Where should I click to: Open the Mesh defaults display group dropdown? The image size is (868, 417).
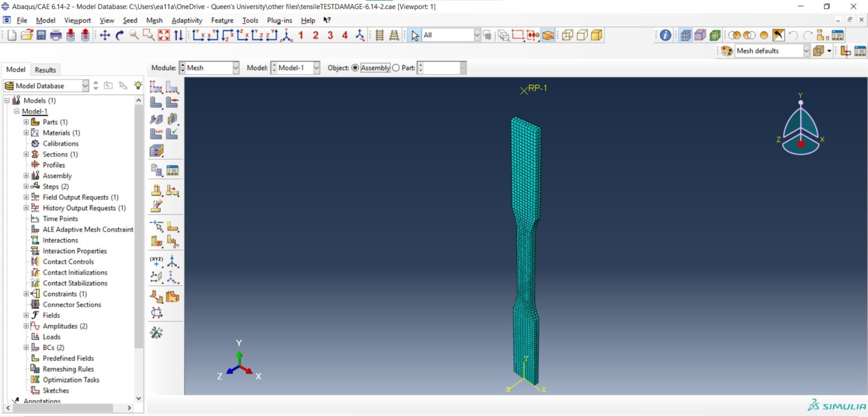tap(806, 50)
